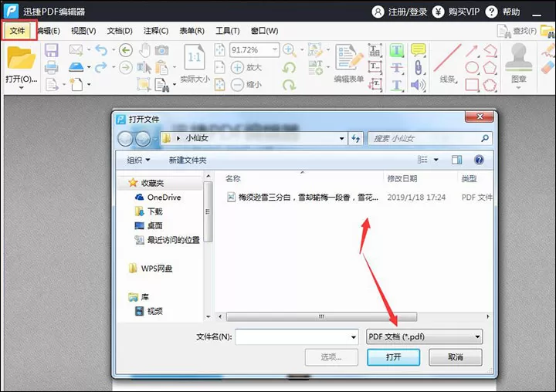This screenshot has width=556, height=392.
Task: Select 最近访问的位置 in the navigation pane
Action: point(168,240)
